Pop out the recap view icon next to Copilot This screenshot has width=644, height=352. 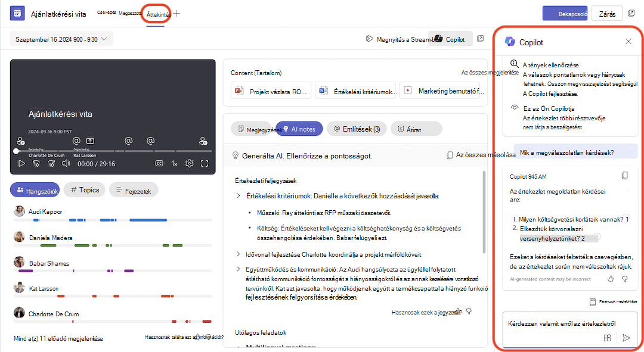[x=480, y=39]
